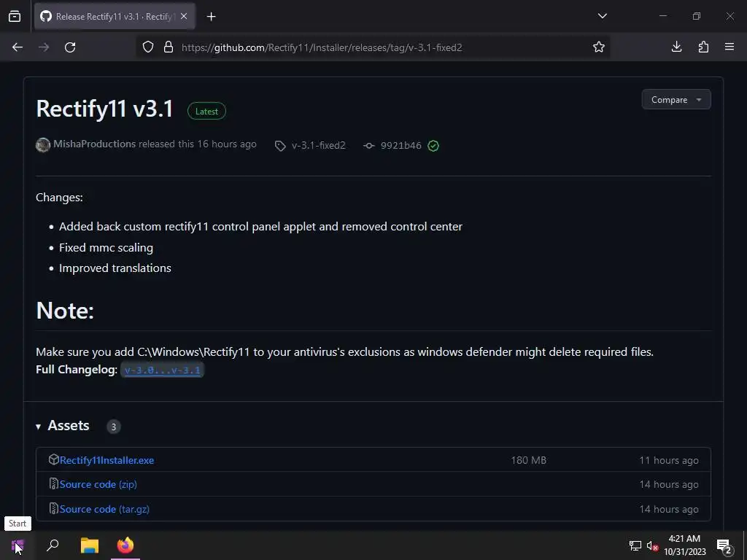The height and width of the screenshot is (560, 747).
Task: Open MishaProductions avatar image
Action: 43,145
